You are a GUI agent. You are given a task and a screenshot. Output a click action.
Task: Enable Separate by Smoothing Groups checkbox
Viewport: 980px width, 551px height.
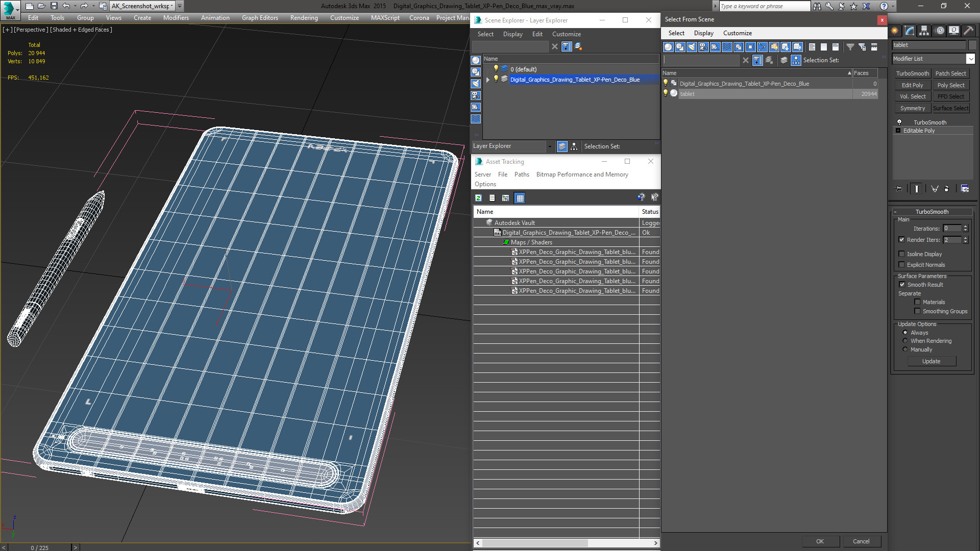pyautogui.click(x=917, y=311)
